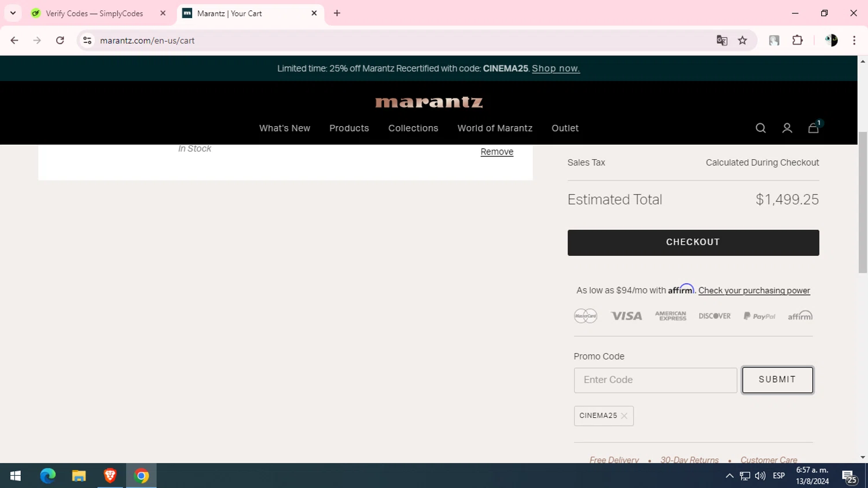Viewport: 868px width, 488px height.
Task: Focus the Enter Code promo field
Action: point(656,380)
